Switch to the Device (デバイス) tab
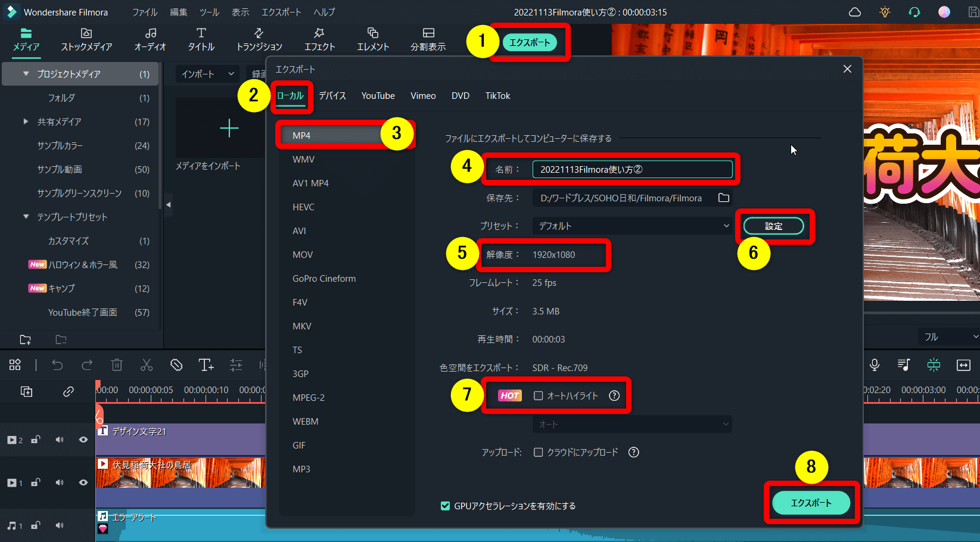The width and height of the screenshot is (980, 542). coord(332,95)
